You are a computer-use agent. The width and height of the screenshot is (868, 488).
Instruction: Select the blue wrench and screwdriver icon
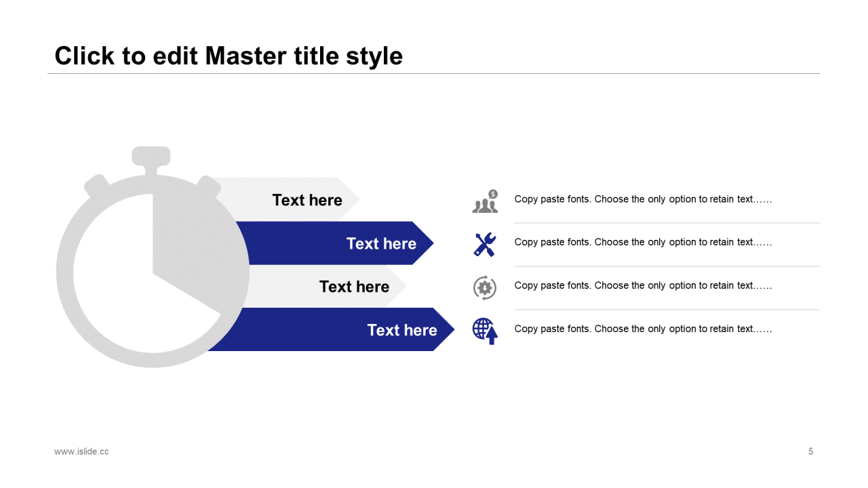[x=485, y=244]
